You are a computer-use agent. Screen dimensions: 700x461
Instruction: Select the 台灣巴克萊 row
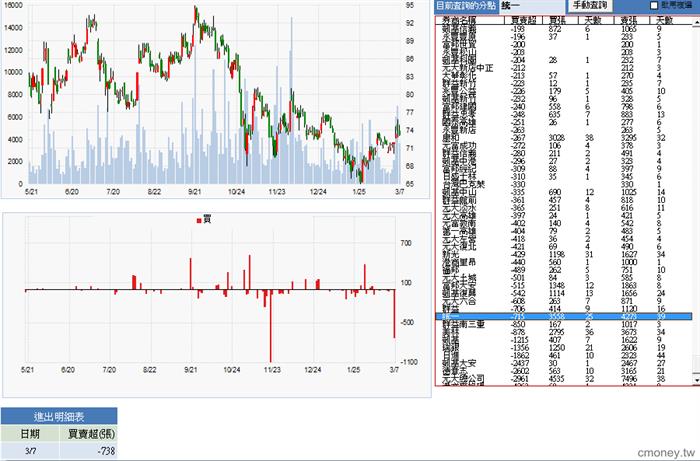click(x=563, y=184)
